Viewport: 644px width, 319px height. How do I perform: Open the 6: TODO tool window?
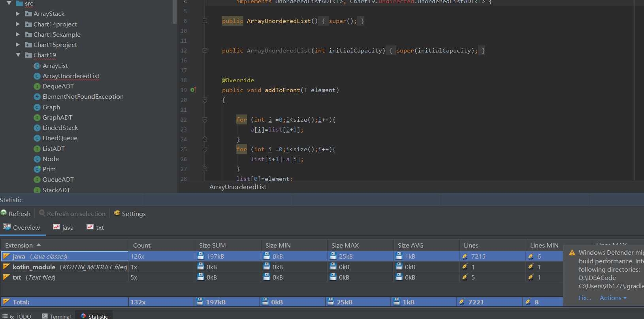click(17, 316)
